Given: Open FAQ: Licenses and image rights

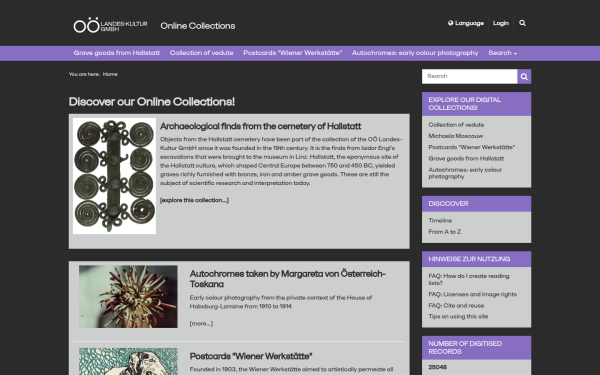Looking at the screenshot, I should tap(473, 294).
